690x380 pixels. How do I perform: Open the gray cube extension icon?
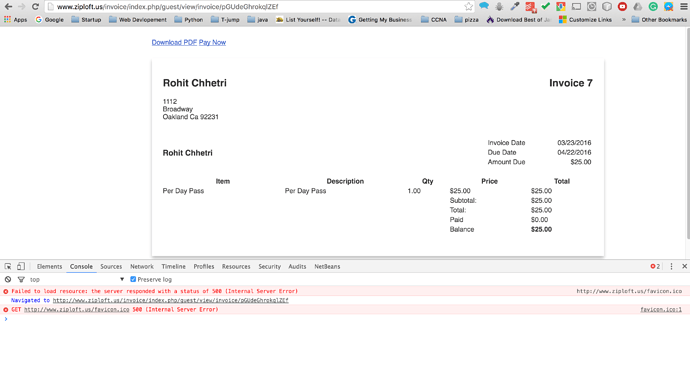pyautogui.click(x=607, y=7)
